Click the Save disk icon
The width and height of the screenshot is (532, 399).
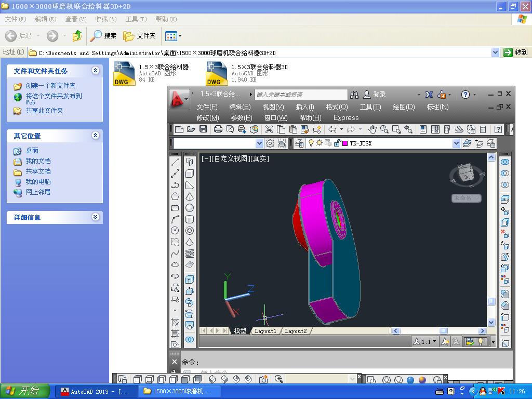pos(203,129)
